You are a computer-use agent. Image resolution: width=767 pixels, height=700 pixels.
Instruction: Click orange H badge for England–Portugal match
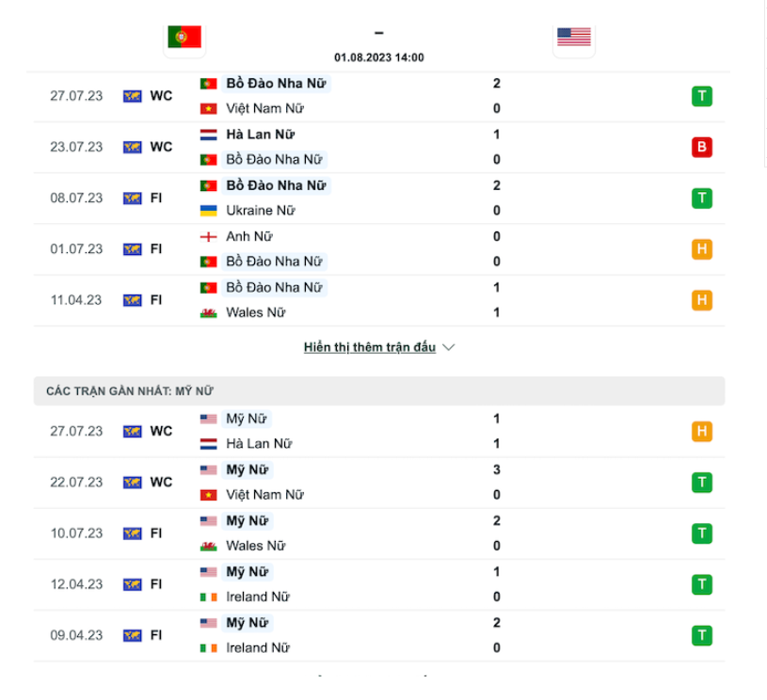pos(701,249)
